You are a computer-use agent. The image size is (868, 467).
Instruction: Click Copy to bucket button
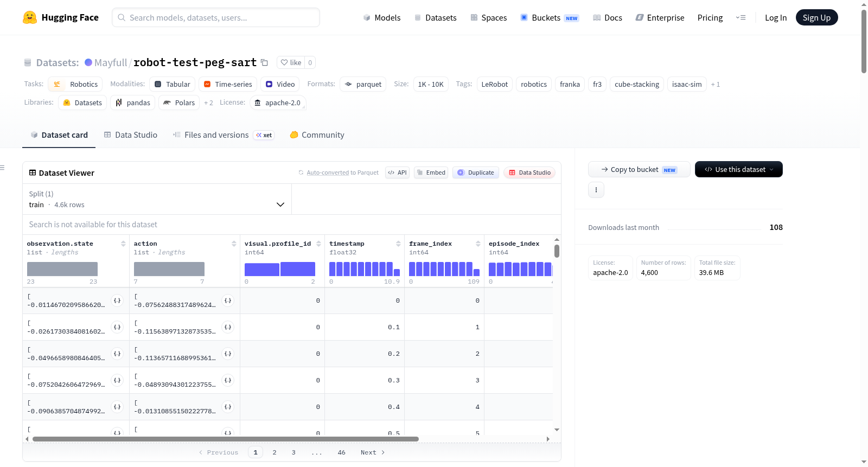coord(639,169)
